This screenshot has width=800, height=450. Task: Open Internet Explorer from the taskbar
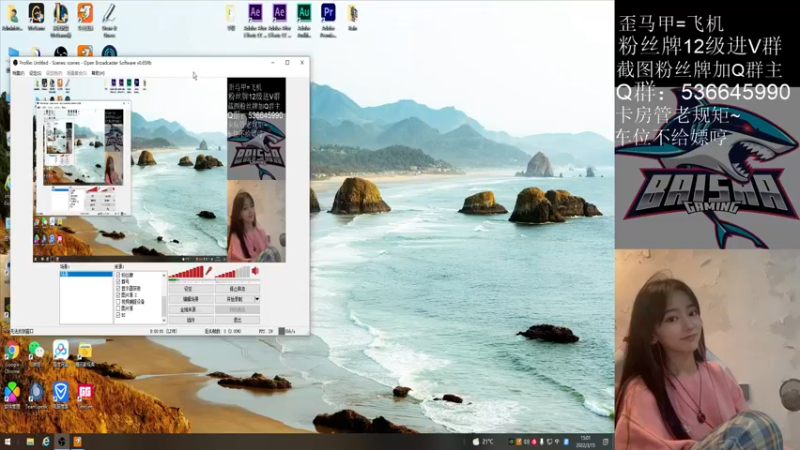pos(46,441)
